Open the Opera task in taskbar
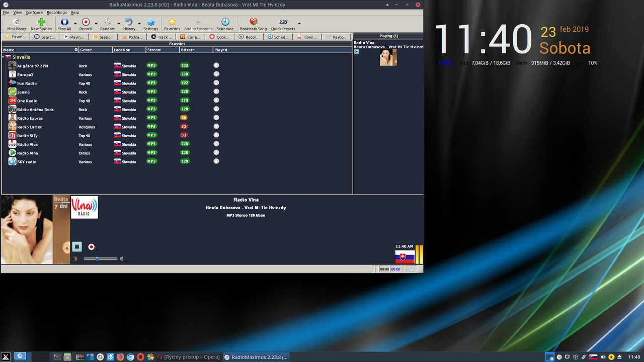Screen dimensions: 644x362 coord(189,357)
